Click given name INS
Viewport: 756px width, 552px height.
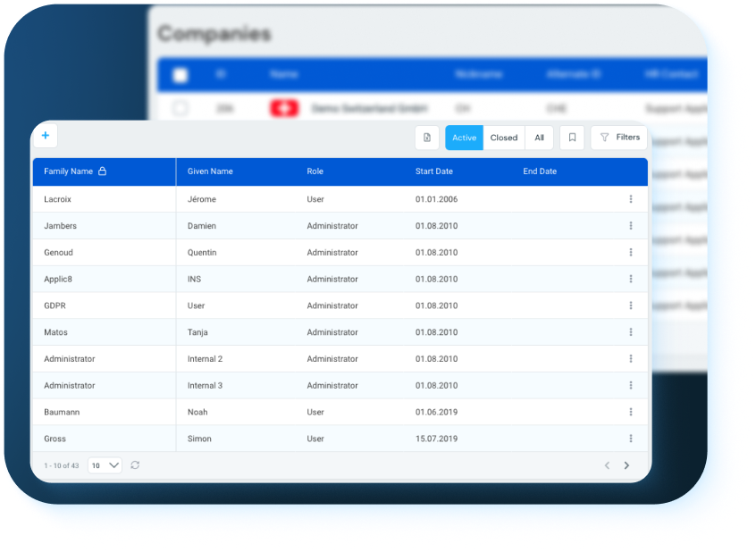pyautogui.click(x=194, y=279)
